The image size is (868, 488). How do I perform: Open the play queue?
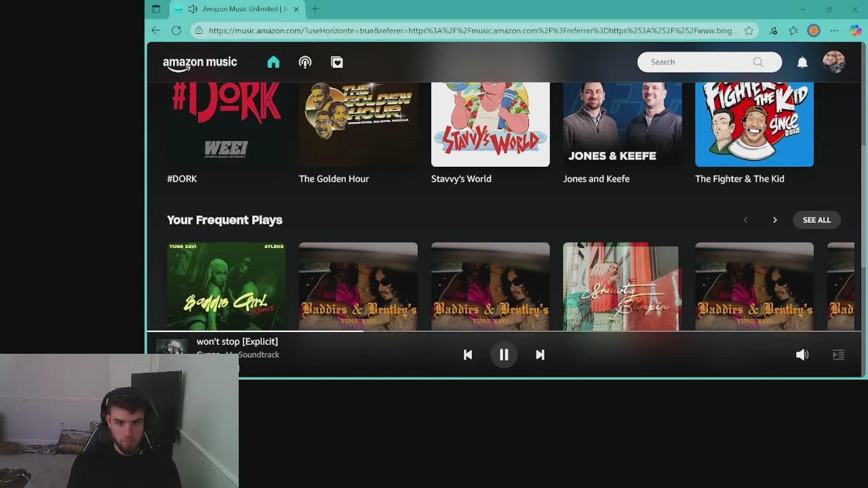[838, 355]
